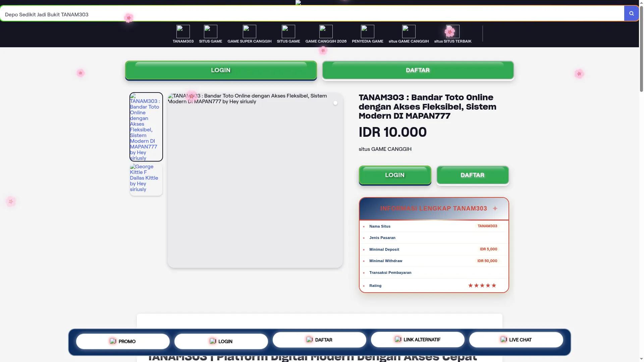
Task: Click the product title TANAM303 Bandar Toto Online
Action: tap(427, 107)
